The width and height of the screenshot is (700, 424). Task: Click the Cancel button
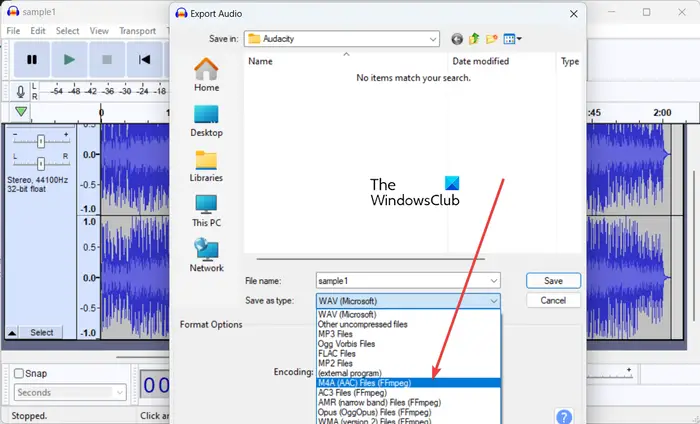[554, 300]
